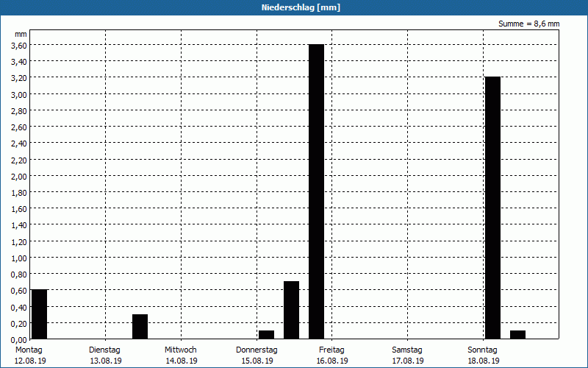Click the Sonntag axis label
The image size is (588, 368).
[x=483, y=350]
